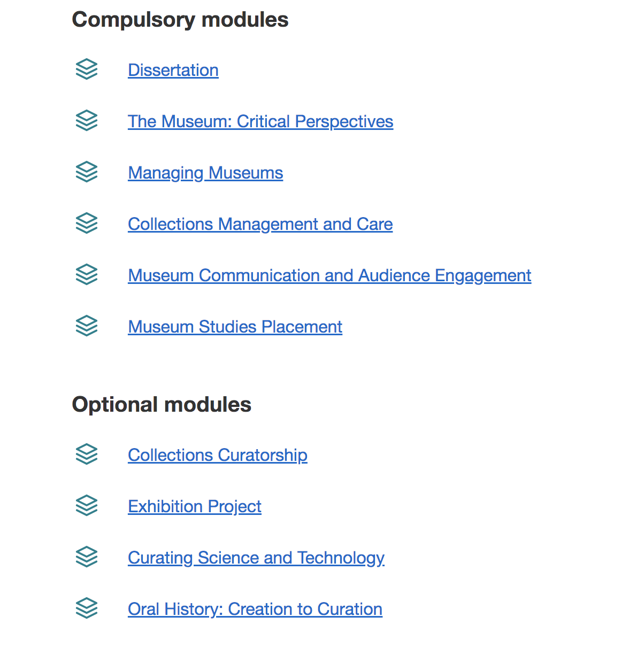Click the layers icon next to Oral History
644x647 pixels.
pos(87,608)
